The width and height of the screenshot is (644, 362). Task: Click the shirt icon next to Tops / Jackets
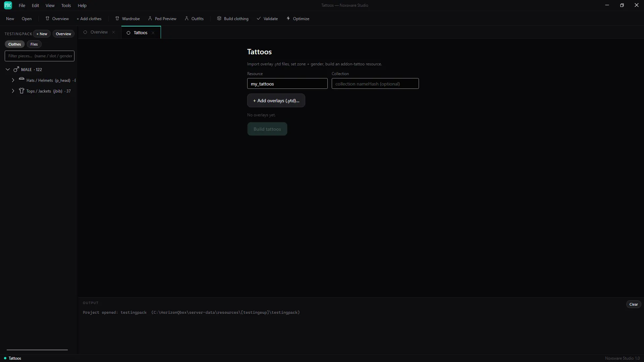(21, 91)
